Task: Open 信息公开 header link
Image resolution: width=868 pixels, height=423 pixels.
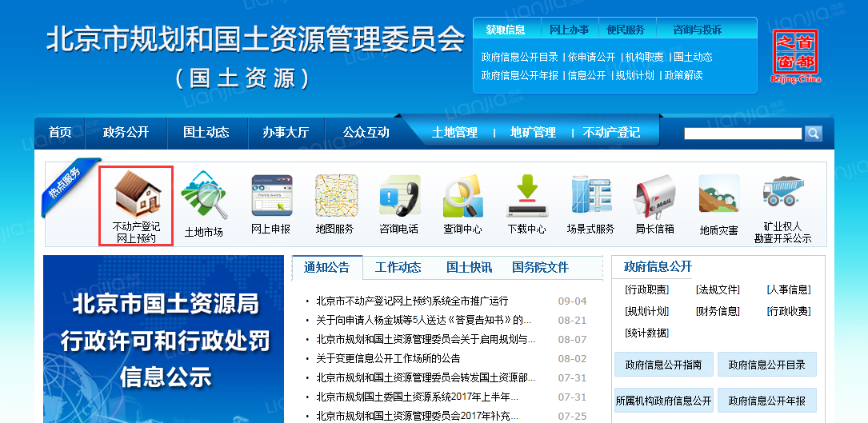Action: (586, 75)
